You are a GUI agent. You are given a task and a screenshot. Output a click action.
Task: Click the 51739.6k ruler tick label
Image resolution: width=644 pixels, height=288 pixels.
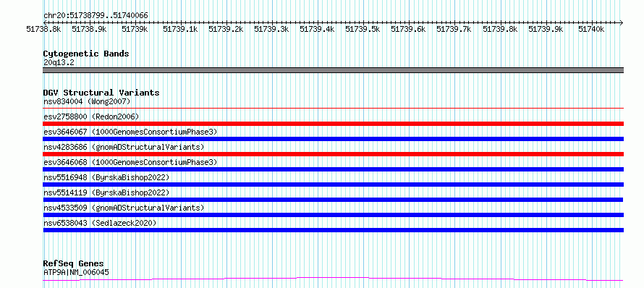(x=408, y=29)
